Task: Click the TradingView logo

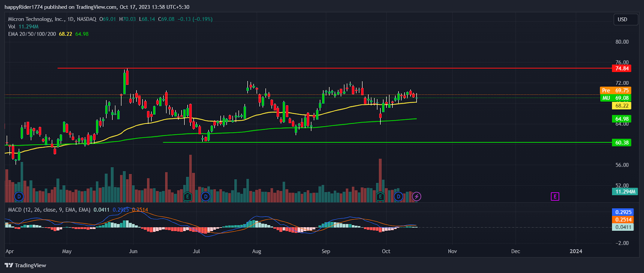Action: click(25, 265)
